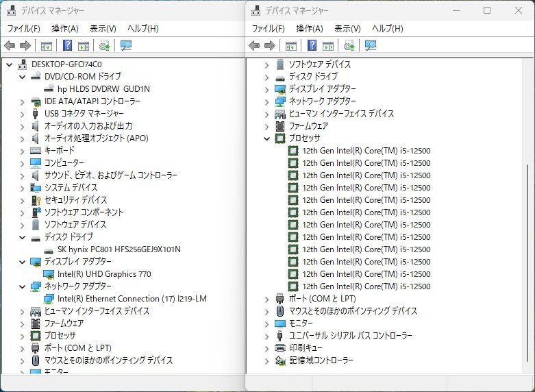This screenshot has height=392, width=535.
Task: Select コンピューター label in left window
Action: pos(64,162)
